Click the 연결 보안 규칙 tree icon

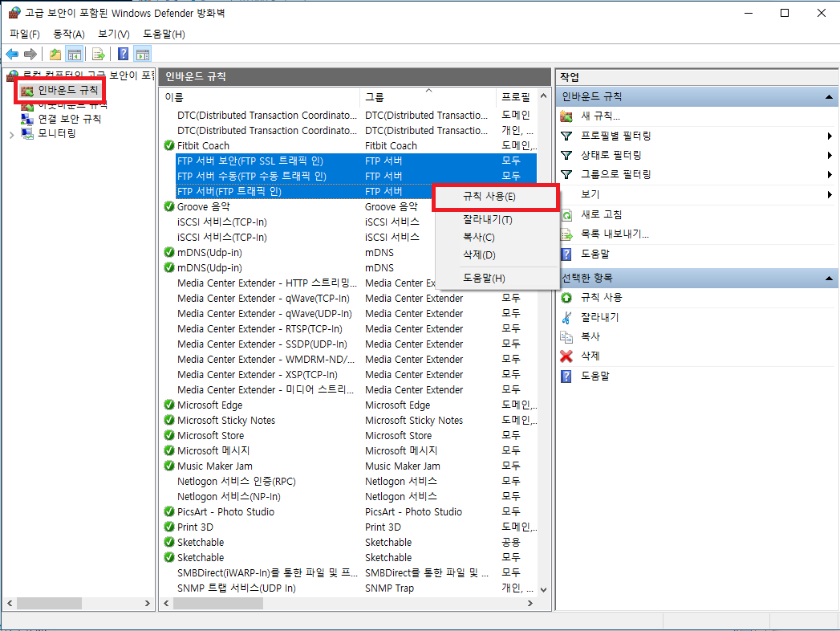pyautogui.click(x=27, y=119)
